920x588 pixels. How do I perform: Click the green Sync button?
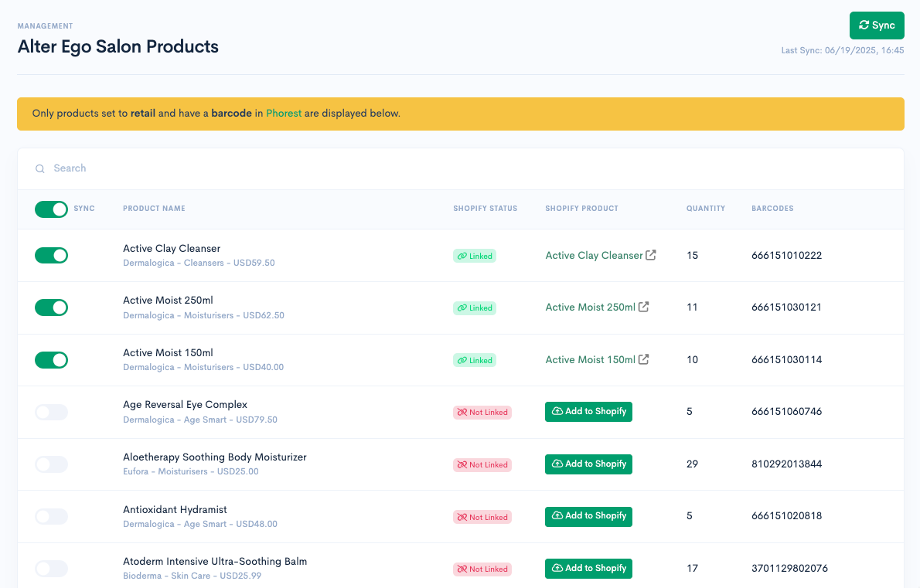tap(877, 25)
